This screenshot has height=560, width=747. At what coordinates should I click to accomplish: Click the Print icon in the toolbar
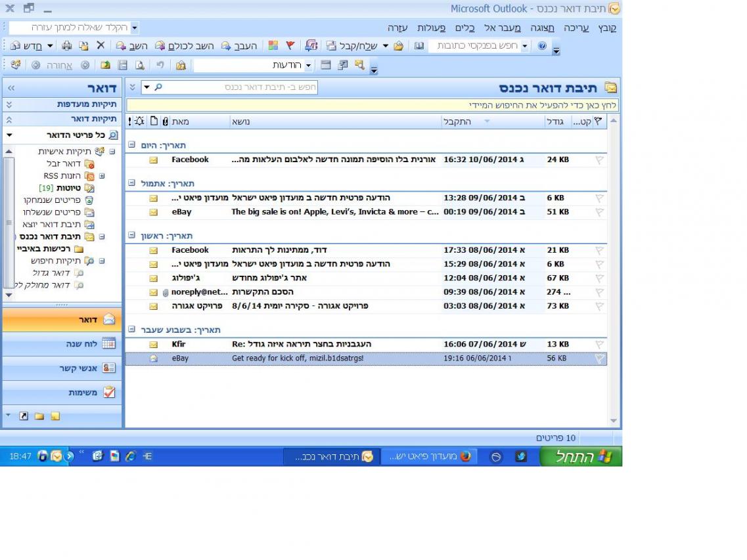click(66, 46)
